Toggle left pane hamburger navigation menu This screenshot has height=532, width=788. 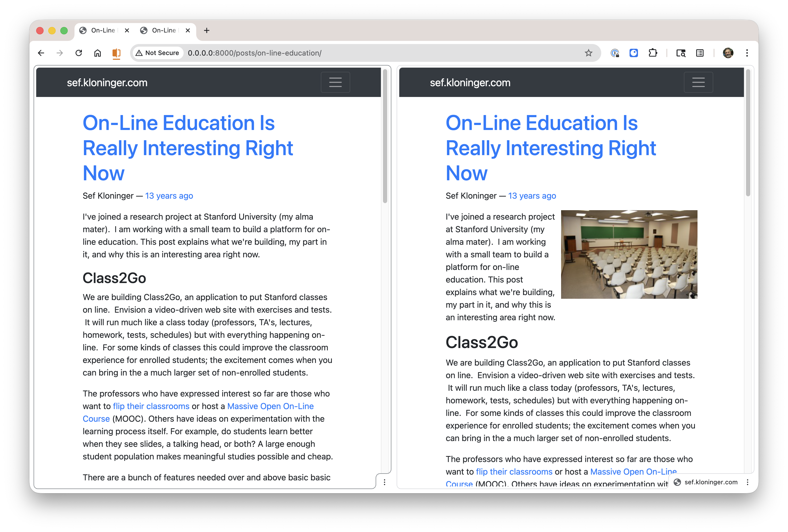click(335, 82)
